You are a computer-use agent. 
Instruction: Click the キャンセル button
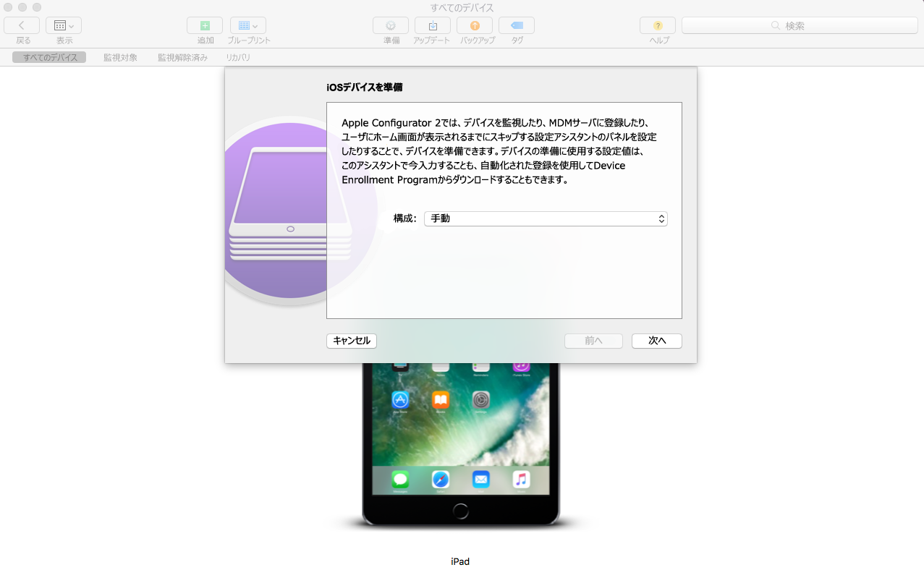pos(352,341)
